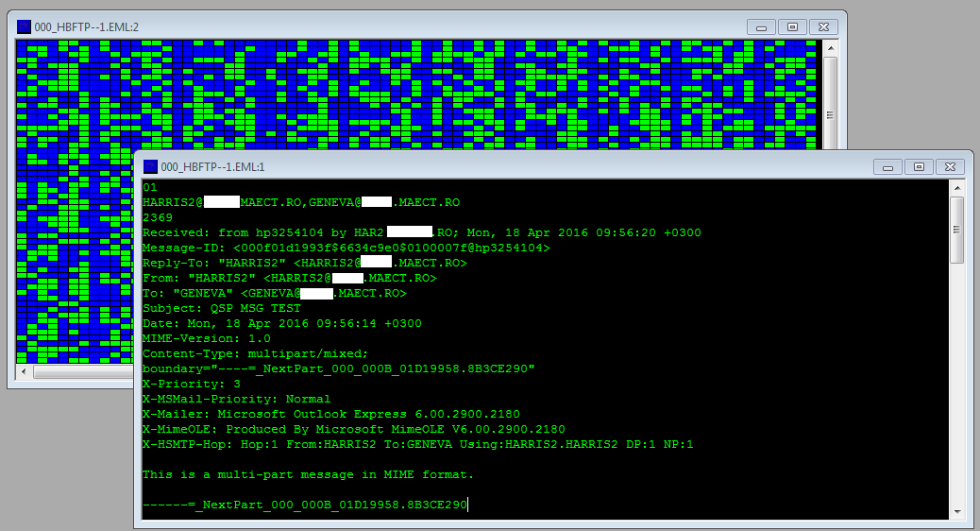Maximize the 000_HBFTP--1.EML:2 window
The height and width of the screenshot is (531, 980).
pos(792,26)
